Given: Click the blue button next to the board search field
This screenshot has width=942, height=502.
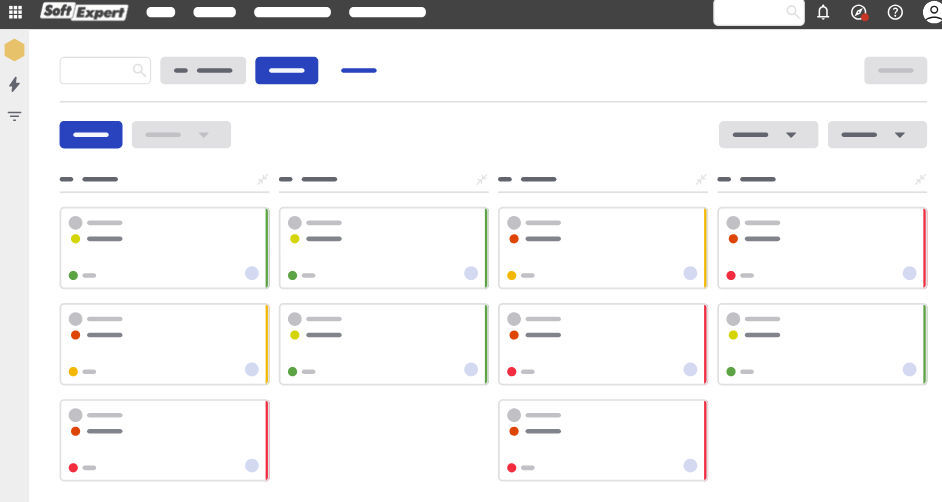Looking at the screenshot, I should click(286, 71).
